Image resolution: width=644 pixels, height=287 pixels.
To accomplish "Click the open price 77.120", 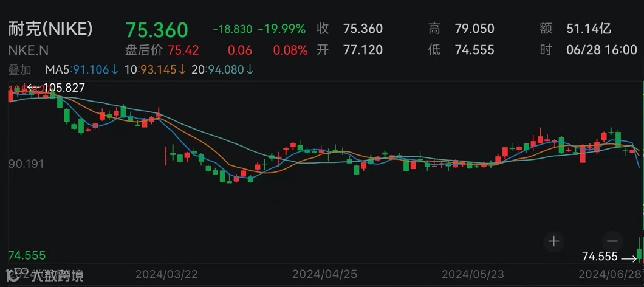I will (363, 50).
